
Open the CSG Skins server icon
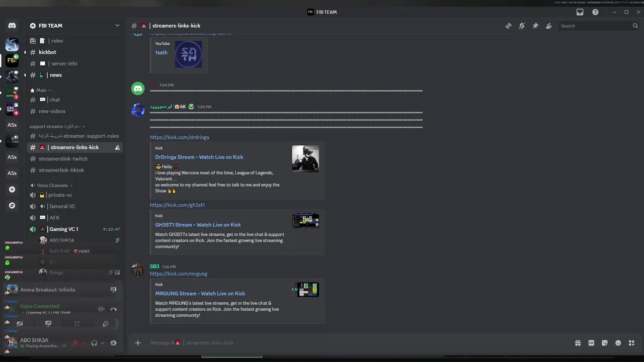coord(12,109)
